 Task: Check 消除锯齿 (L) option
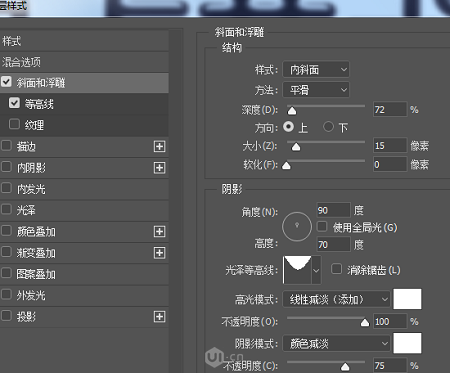pos(336,269)
